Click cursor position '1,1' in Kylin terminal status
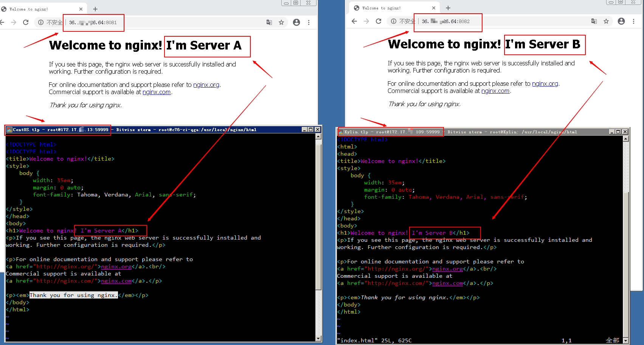Viewport: 644px width, 345px height. tap(566, 341)
